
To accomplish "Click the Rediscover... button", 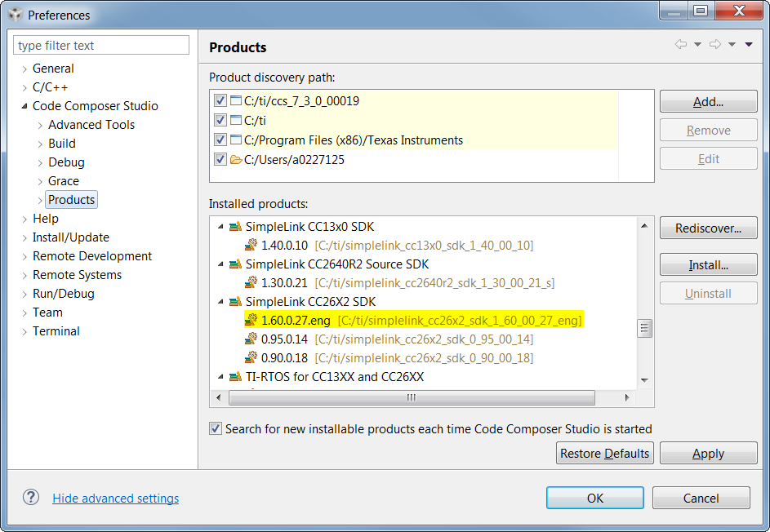I will coord(708,228).
